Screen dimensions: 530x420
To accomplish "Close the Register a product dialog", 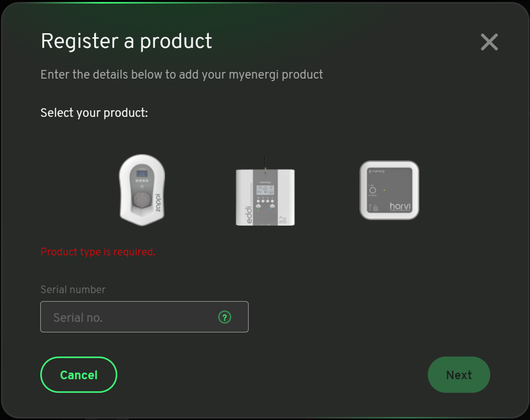I will (x=489, y=42).
